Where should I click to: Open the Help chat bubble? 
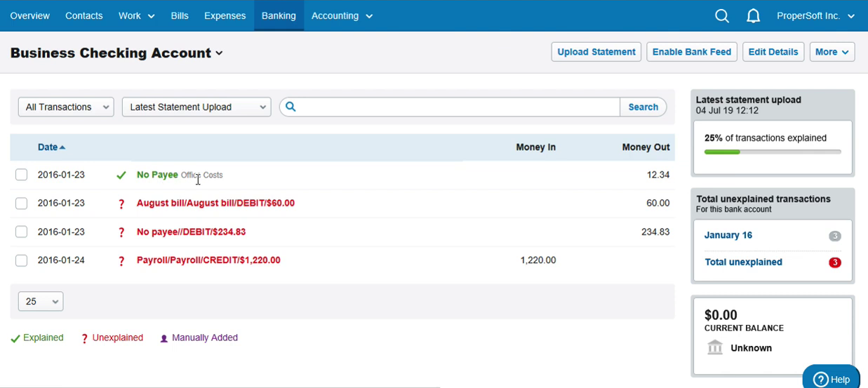[x=832, y=377]
